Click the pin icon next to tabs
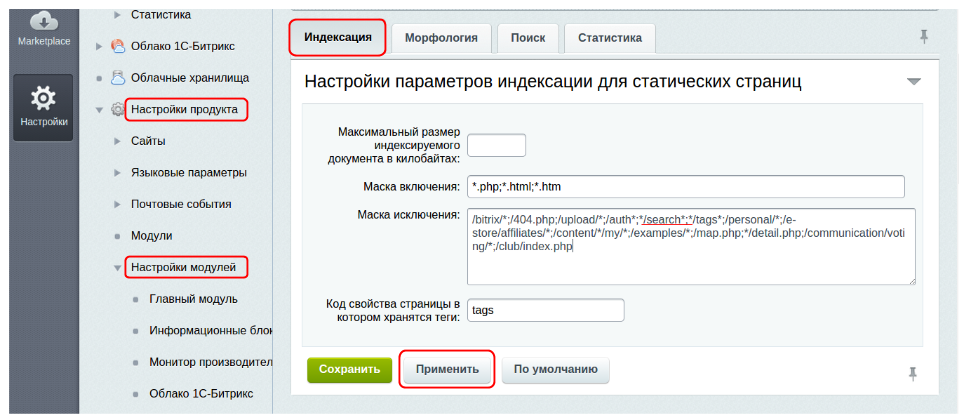 click(923, 37)
